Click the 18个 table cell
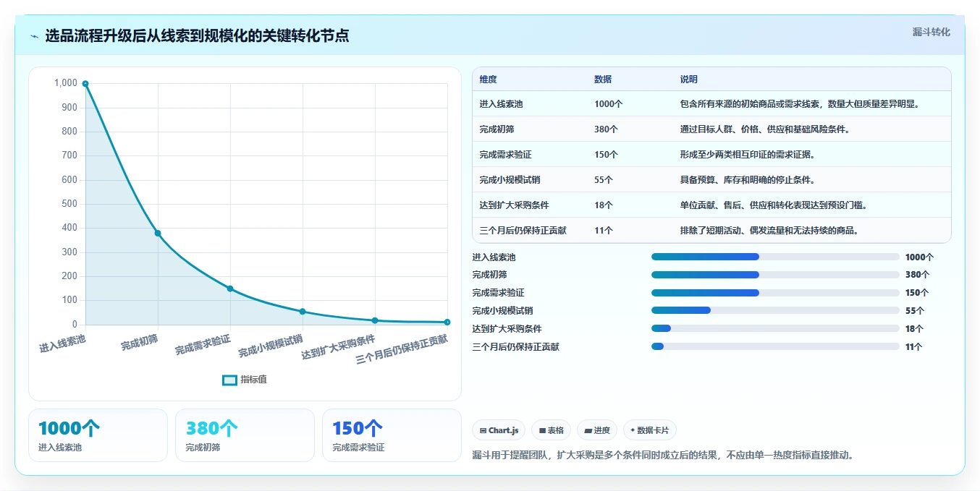Viewport: 980px width, 491px height. tap(604, 205)
